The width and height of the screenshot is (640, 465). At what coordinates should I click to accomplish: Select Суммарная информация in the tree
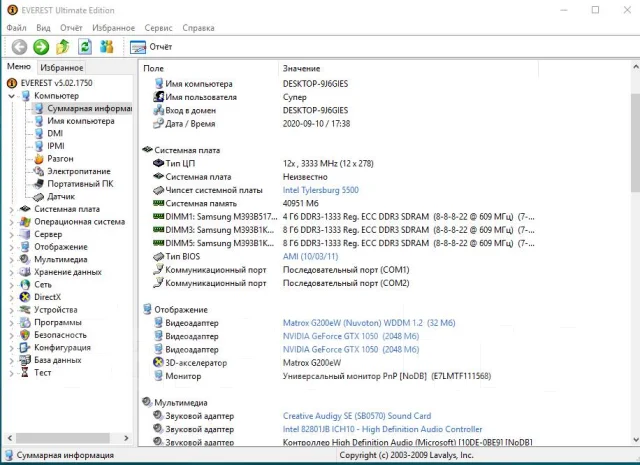pyautogui.click(x=90, y=109)
